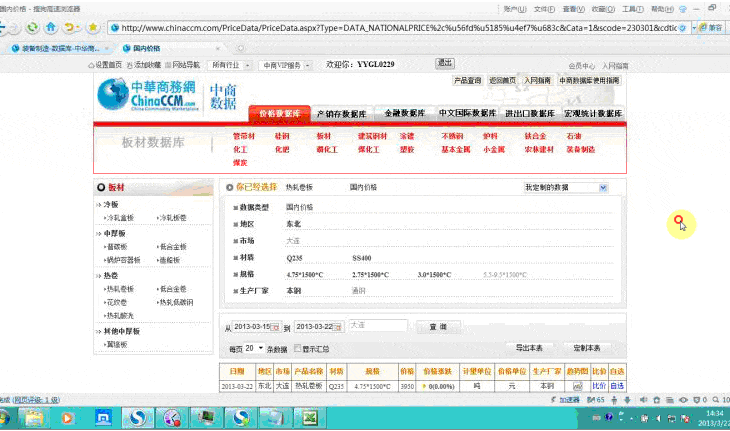Open Excel from the Windows taskbar

coord(310,417)
